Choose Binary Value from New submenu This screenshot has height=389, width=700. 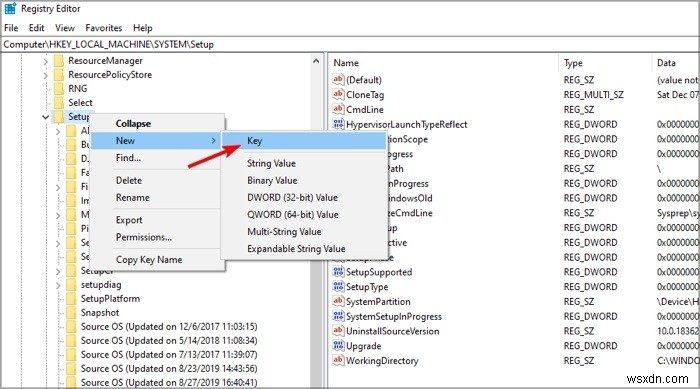pos(272,180)
